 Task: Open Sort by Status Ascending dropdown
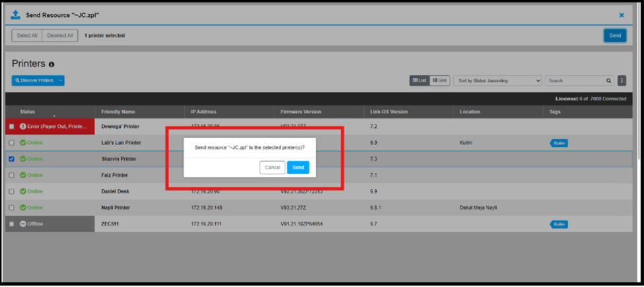(x=497, y=80)
